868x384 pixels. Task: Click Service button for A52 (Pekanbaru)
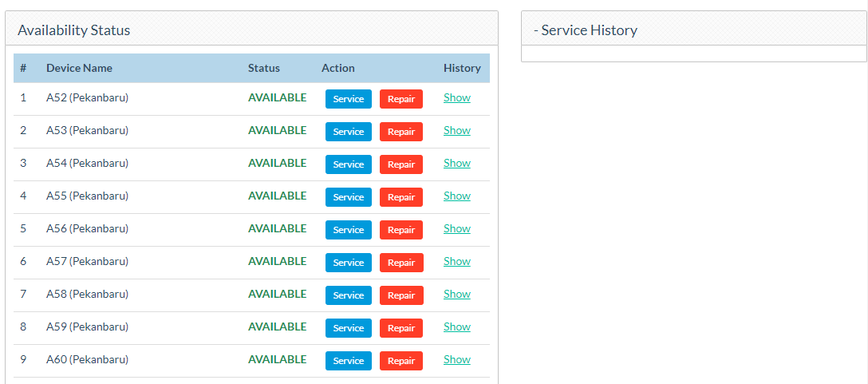coord(348,99)
